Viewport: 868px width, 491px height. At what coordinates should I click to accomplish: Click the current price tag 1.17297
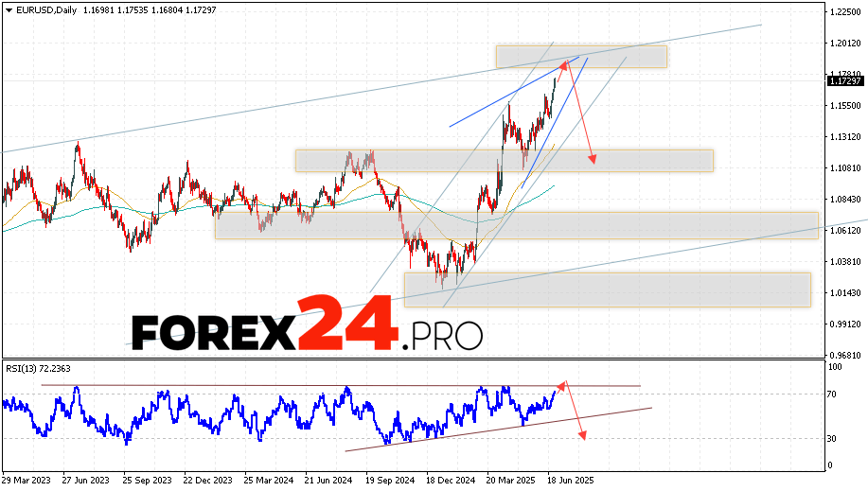pyautogui.click(x=845, y=81)
